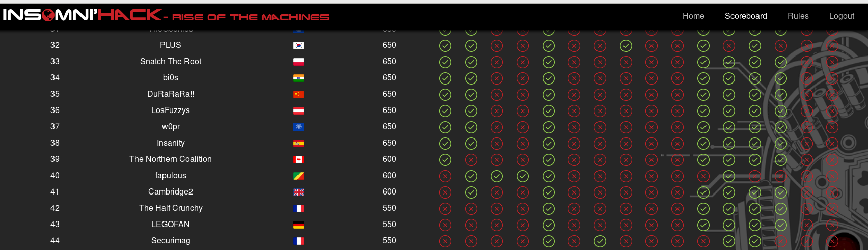This screenshot has width=868, height=250.
Task: Select the team name The Half Crunchy
Action: point(171,208)
